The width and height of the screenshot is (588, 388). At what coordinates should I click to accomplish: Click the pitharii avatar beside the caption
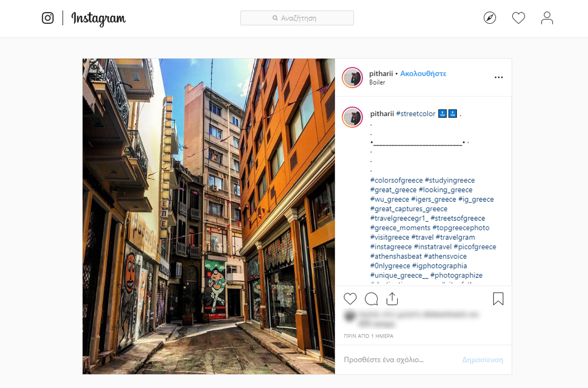pyautogui.click(x=352, y=117)
